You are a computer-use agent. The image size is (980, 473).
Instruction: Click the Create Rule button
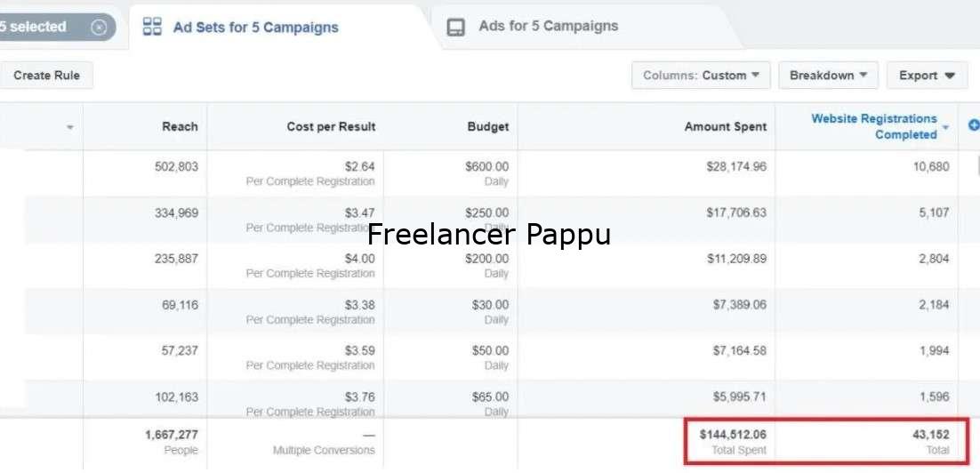[x=46, y=76]
